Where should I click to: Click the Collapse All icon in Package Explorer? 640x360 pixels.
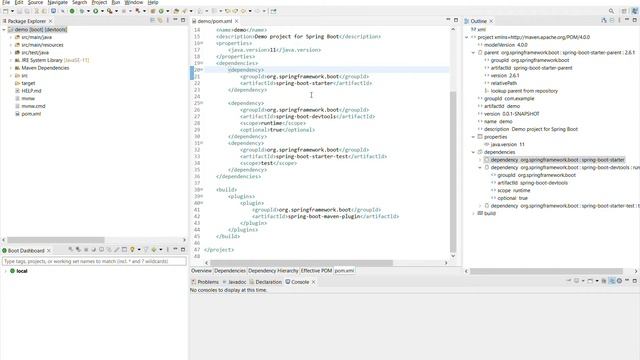pos(152,20)
